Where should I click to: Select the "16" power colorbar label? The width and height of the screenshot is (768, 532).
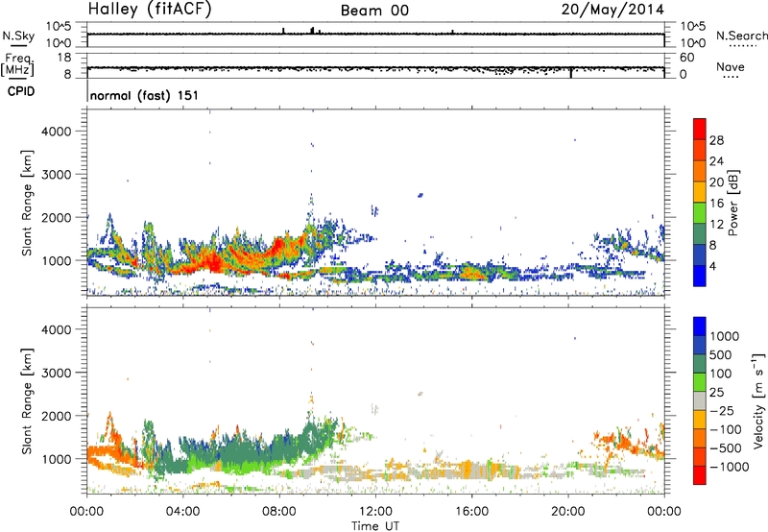[x=716, y=204]
